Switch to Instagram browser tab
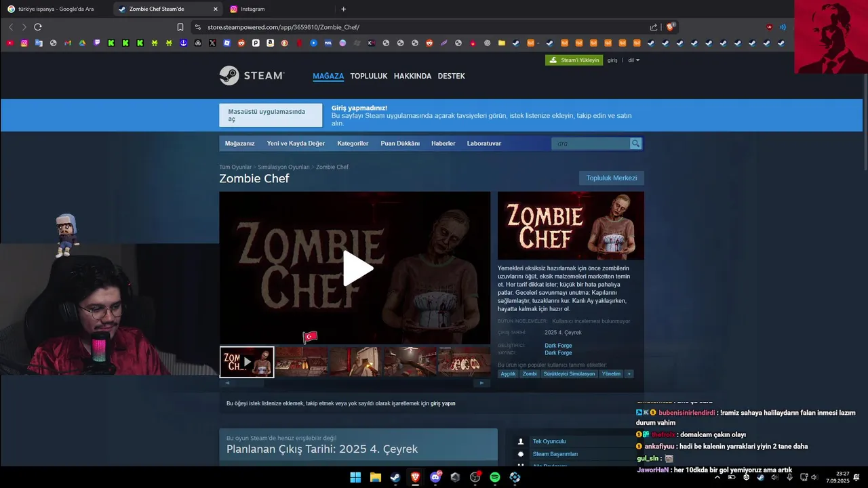Screen dimensions: 868x488 coord(278,9)
